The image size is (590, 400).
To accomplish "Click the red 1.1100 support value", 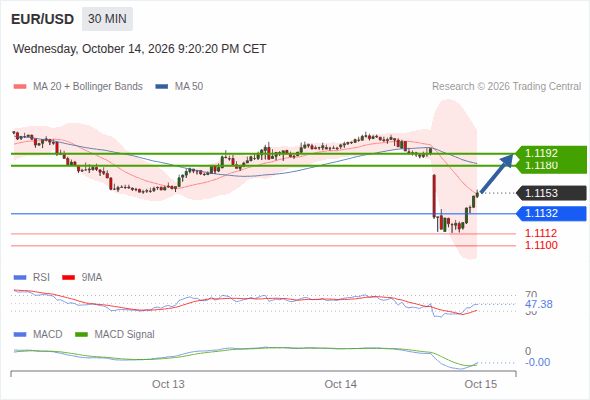I will coord(541,245).
